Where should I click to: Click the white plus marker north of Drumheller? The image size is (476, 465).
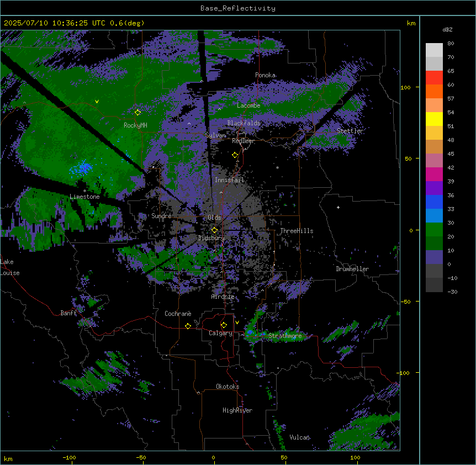coord(338,207)
